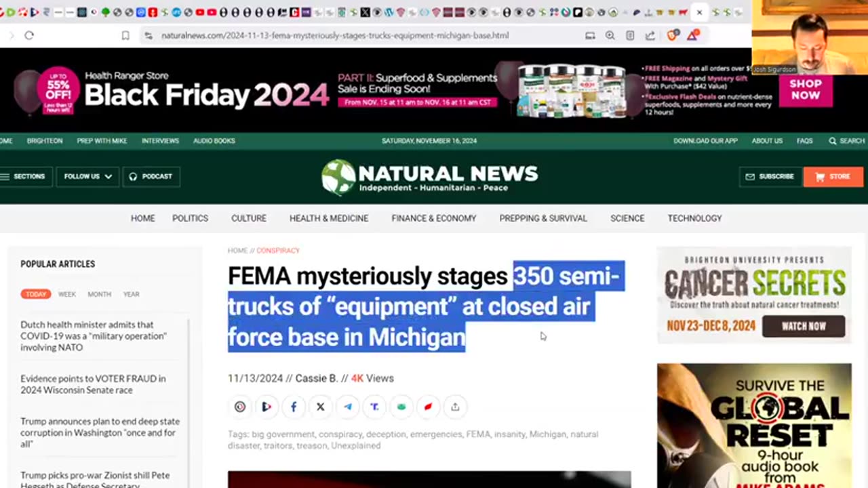Open the Home navigation item

[x=142, y=218]
